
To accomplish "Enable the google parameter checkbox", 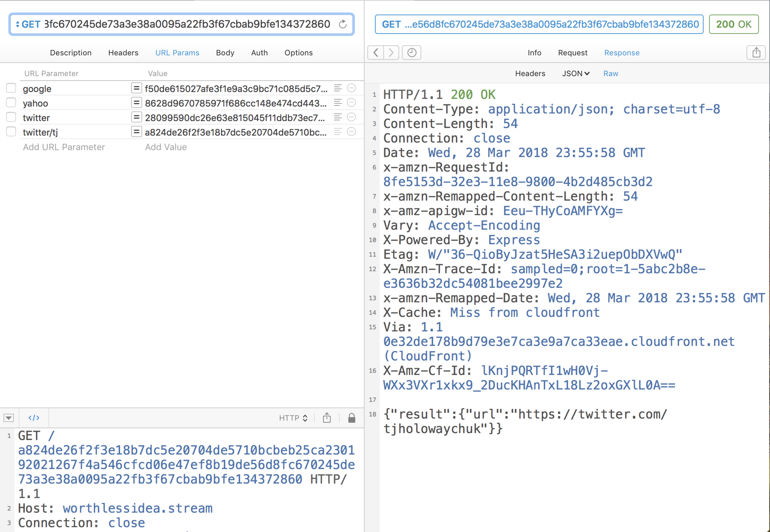I will pos(11,88).
